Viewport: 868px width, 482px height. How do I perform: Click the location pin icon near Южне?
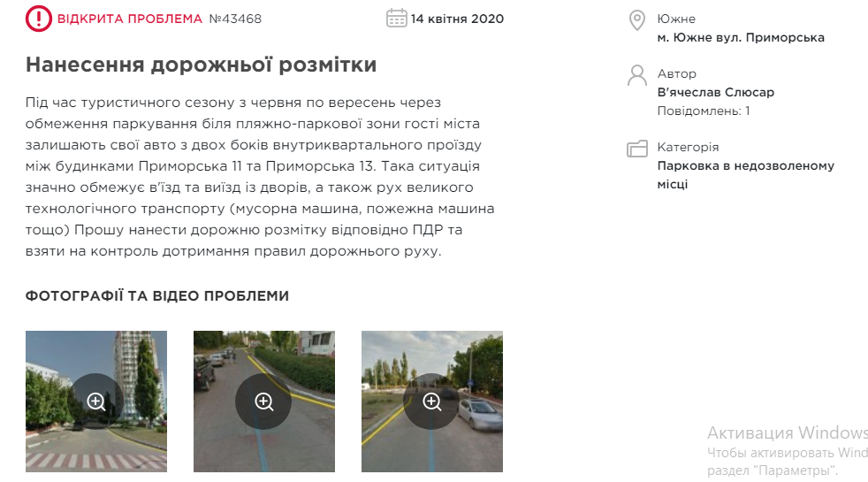pyautogui.click(x=637, y=20)
